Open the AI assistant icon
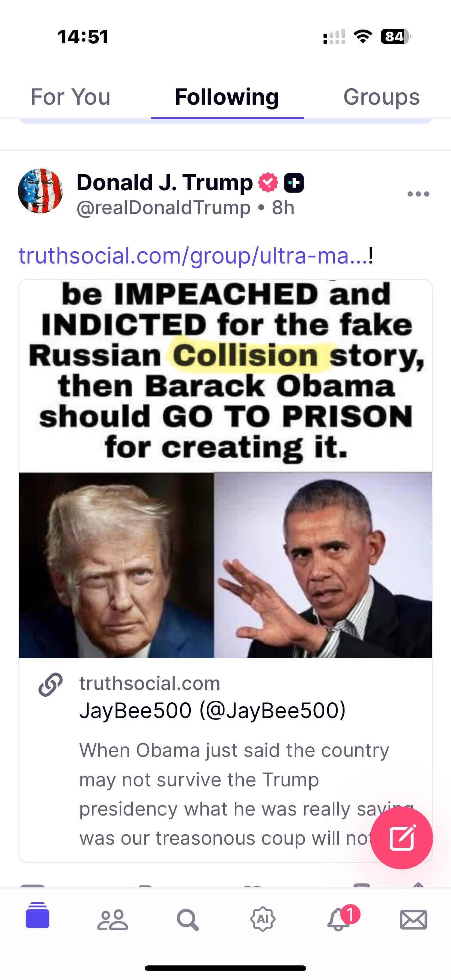The width and height of the screenshot is (451, 980). (x=263, y=919)
